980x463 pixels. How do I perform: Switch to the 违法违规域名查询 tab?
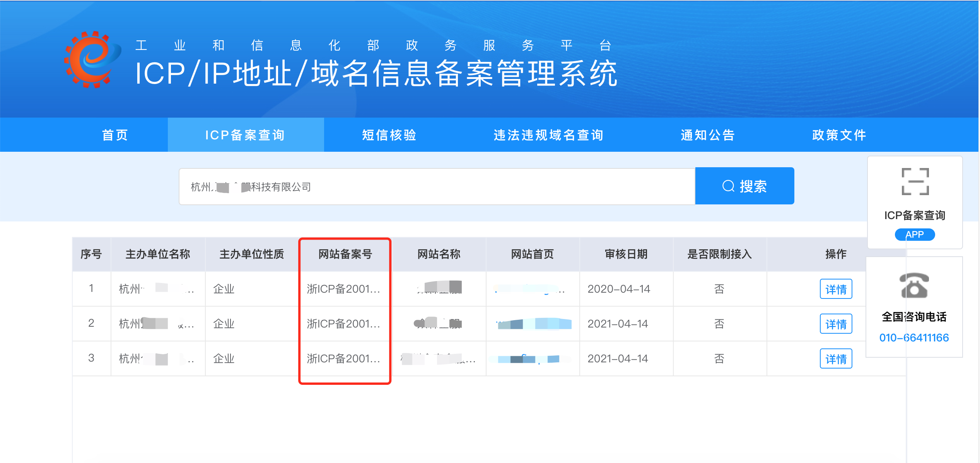click(x=549, y=135)
